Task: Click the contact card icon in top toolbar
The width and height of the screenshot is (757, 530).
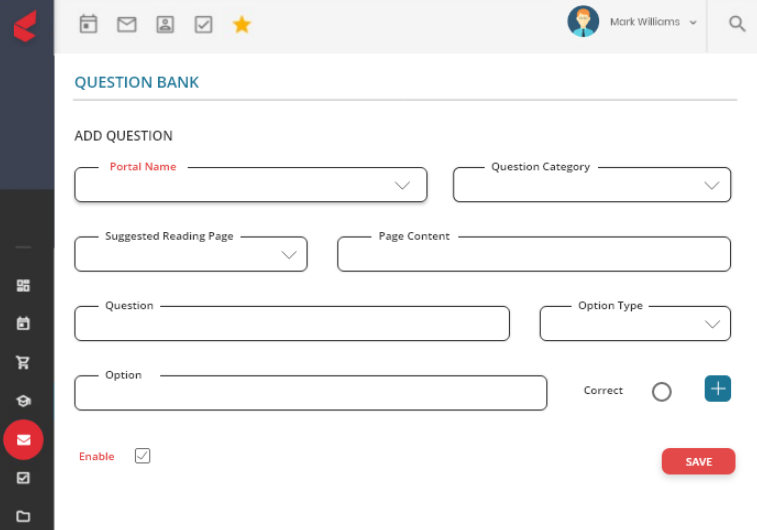Action: coord(165,24)
